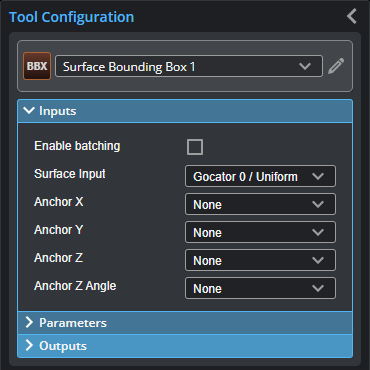Click the Anchor X label

click(x=59, y=202)
